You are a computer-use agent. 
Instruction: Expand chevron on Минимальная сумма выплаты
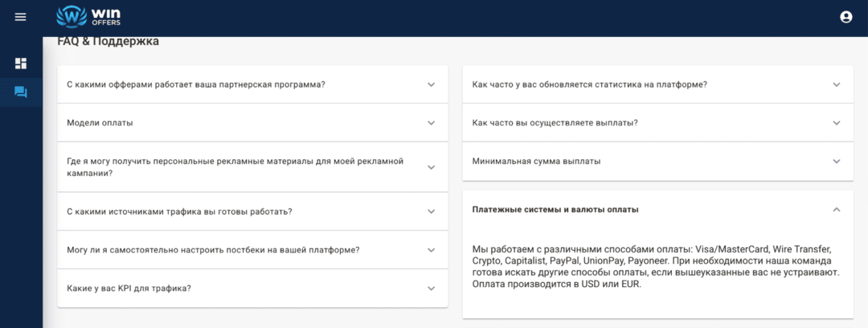click(837, 162)
